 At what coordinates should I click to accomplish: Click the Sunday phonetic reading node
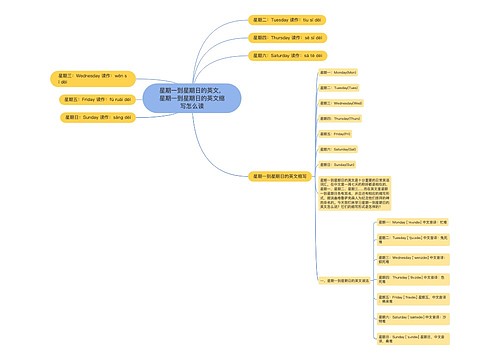413,339
